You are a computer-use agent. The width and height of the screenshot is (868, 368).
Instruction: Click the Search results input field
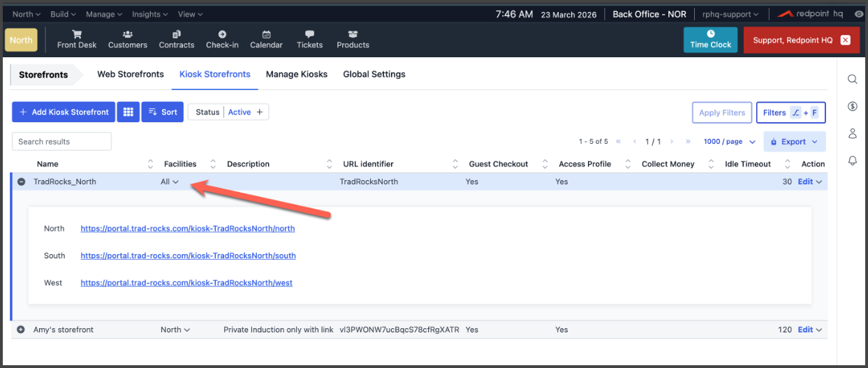(x=61, y=142)
